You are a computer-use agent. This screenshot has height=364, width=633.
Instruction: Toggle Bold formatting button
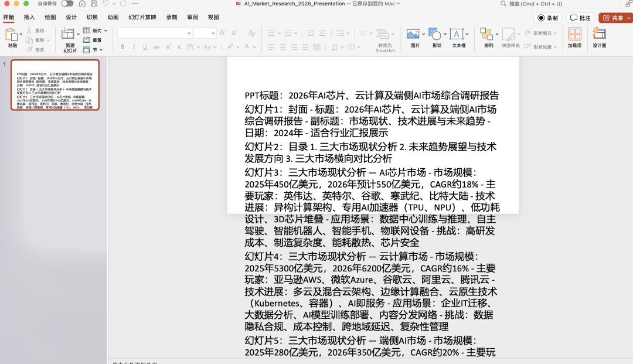(x=122, y=47)
